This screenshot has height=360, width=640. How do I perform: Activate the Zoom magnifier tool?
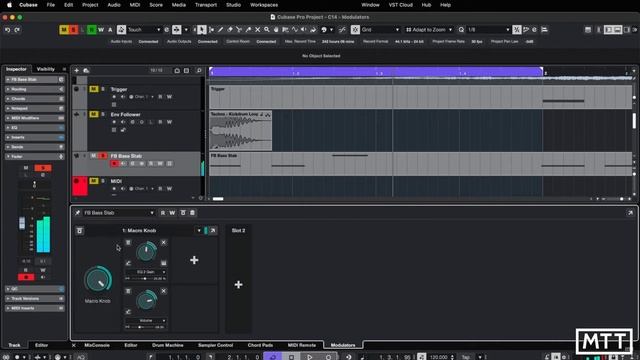pos(267,30)
